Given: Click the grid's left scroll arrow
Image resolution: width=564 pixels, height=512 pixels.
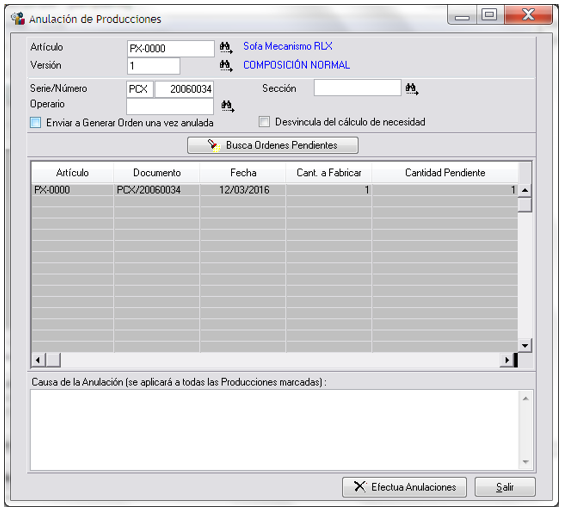Looking at the screenshot, I should pos(38,360).
